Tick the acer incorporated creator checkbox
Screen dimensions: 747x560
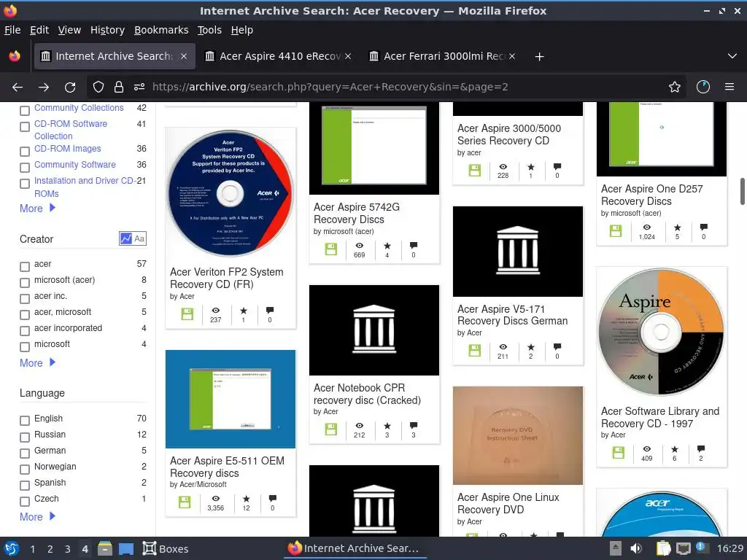pyautogui.click(x=25, y=331)
